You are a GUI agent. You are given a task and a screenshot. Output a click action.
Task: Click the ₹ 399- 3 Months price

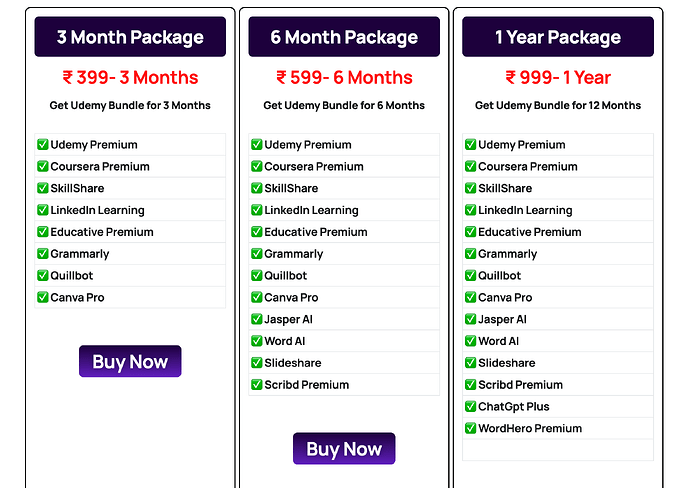point(130,77)
